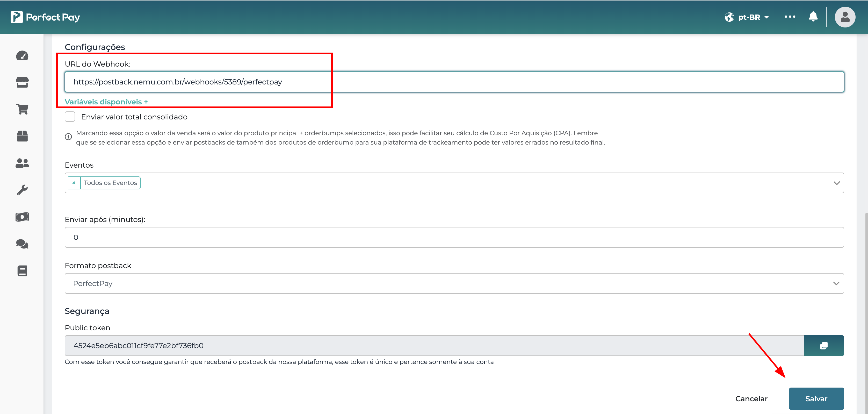Open the money bill sidebar icon
This screenshot has width=868, height=414.
[22, 217]
